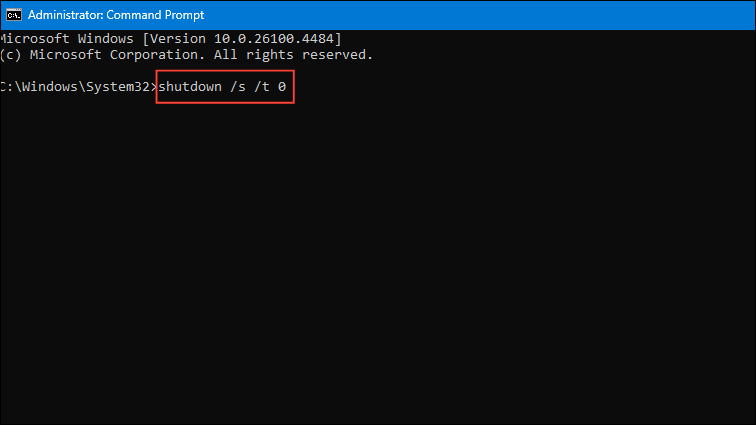This screenshot has height=425, width=756.
Task: Click the version number 10.0.26100.4484
Action: 273,39
